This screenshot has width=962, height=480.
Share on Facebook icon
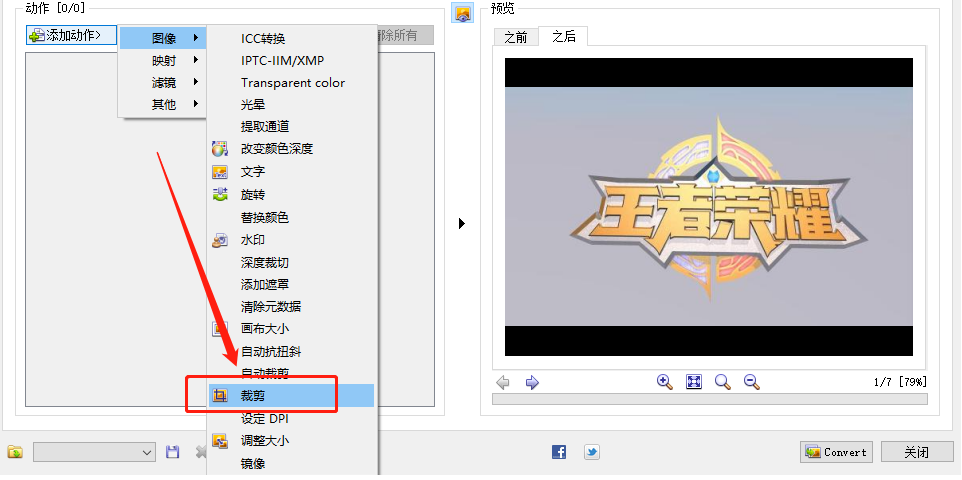(559, 452)
